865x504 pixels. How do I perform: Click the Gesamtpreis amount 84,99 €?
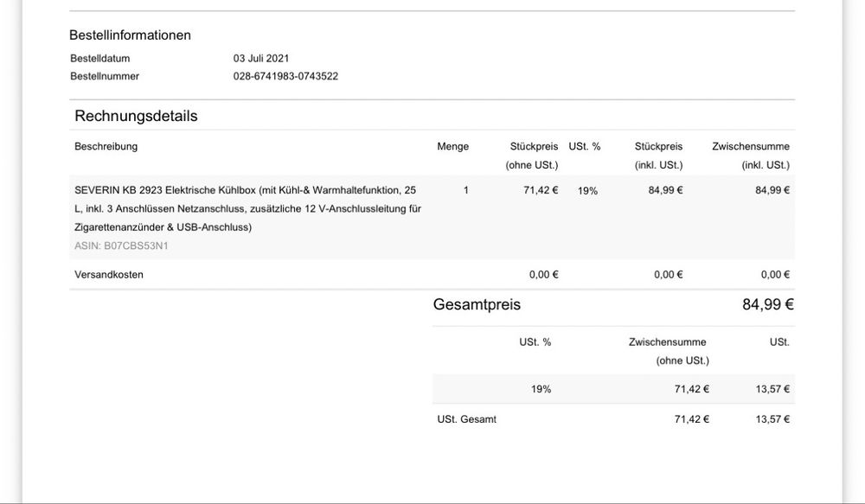[x=768, y=304]
